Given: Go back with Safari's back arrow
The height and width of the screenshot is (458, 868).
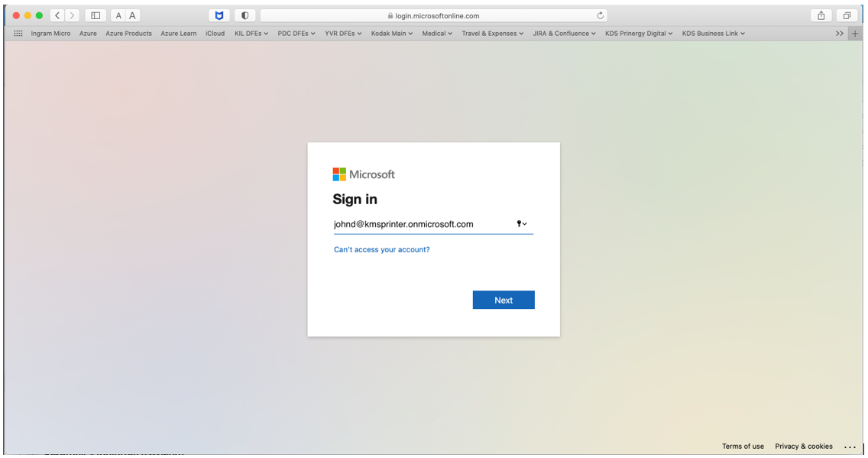Looking at the screenshot, I should (57, 15).
